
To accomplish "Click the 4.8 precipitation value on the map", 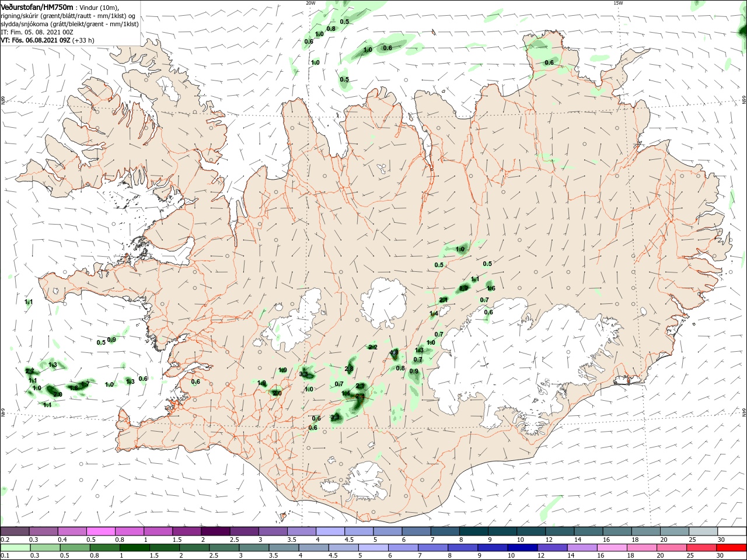I will click(x=394, y=352).
